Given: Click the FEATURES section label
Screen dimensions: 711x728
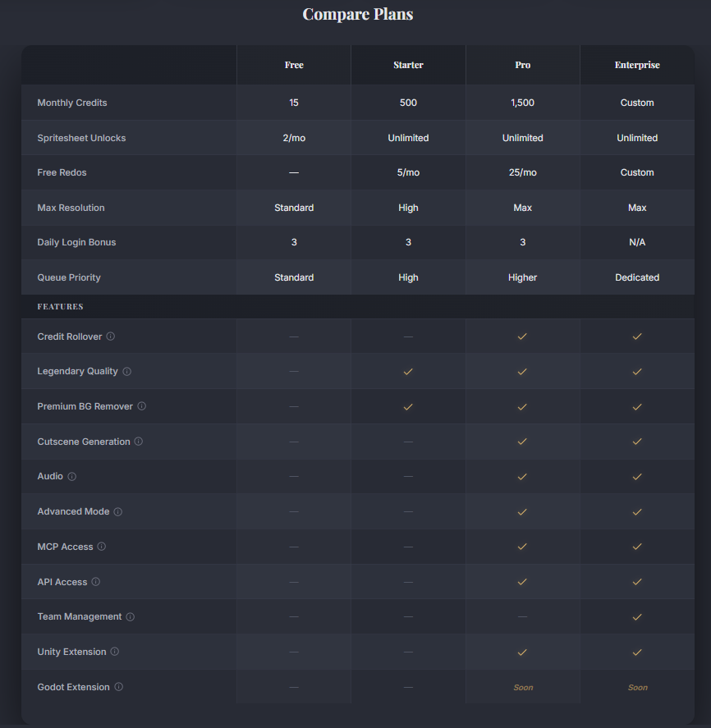Looking at the screenshot, I should coord(61,306).
